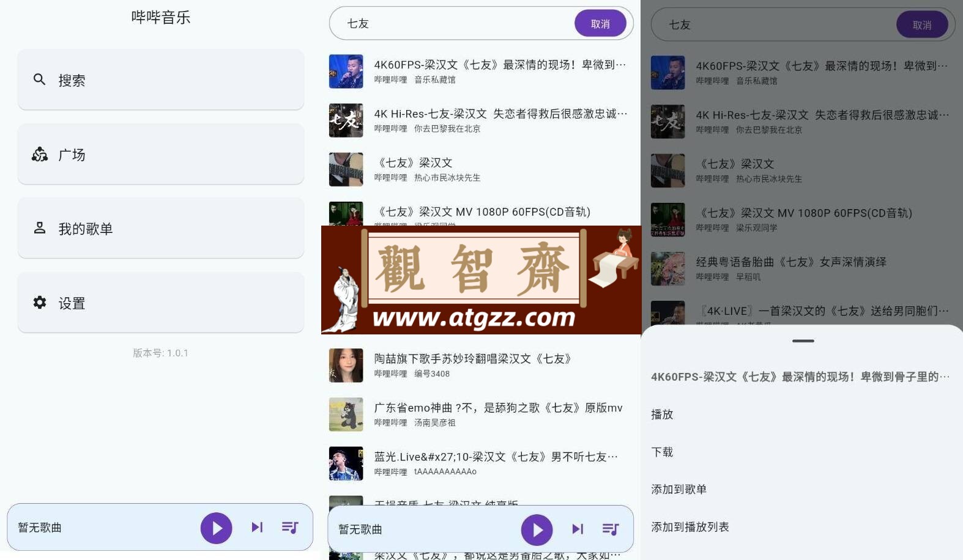Viewport: 963px width, 560px height.
Task: Skip to next track on the left screen
Action: coord(257,527)
